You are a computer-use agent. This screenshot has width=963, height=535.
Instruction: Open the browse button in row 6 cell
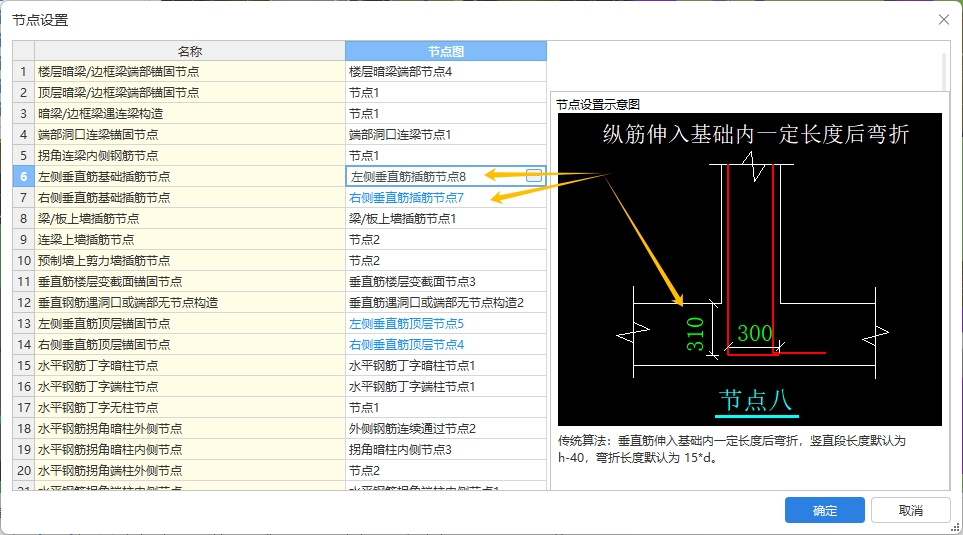click(534, 176)
